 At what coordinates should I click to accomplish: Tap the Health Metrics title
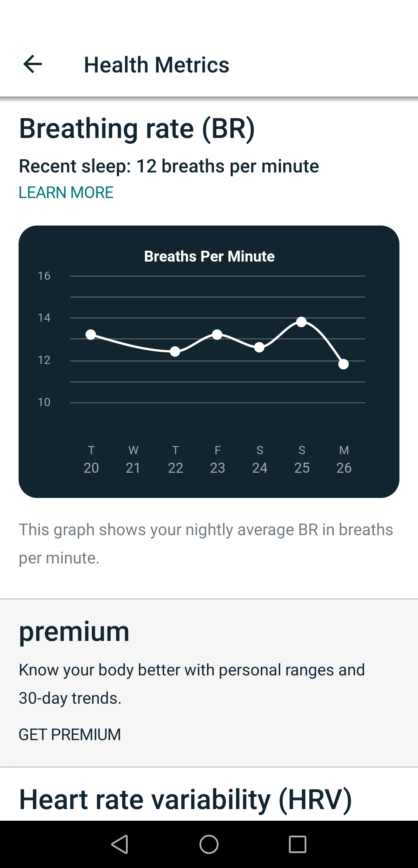156,65
